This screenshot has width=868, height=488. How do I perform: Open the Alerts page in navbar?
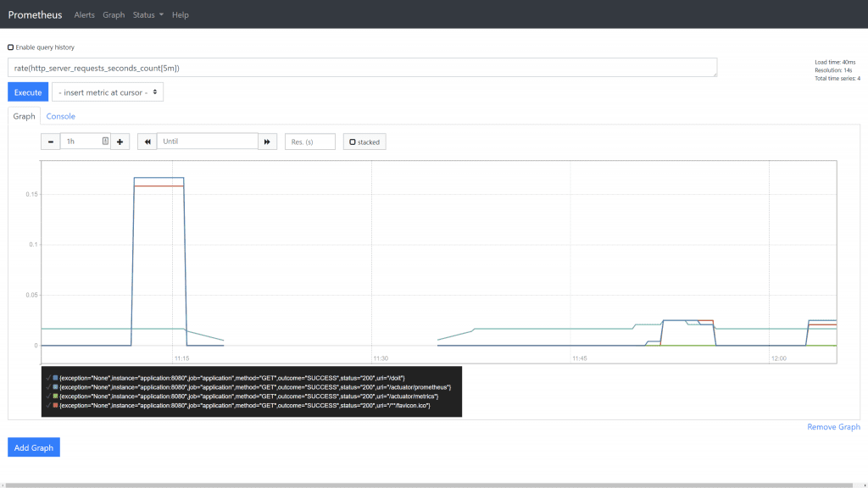click(x=85, y=14)
